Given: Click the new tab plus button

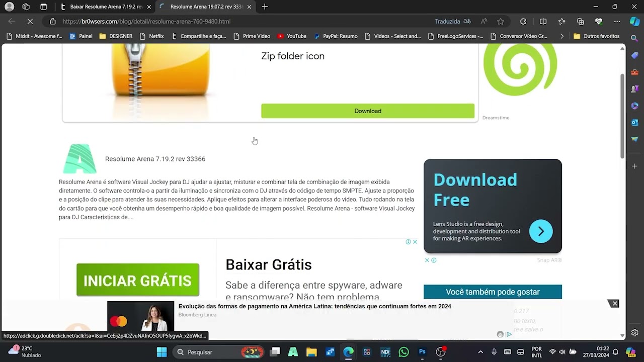Looking at the screenshot, I should [x=265, y=7].
